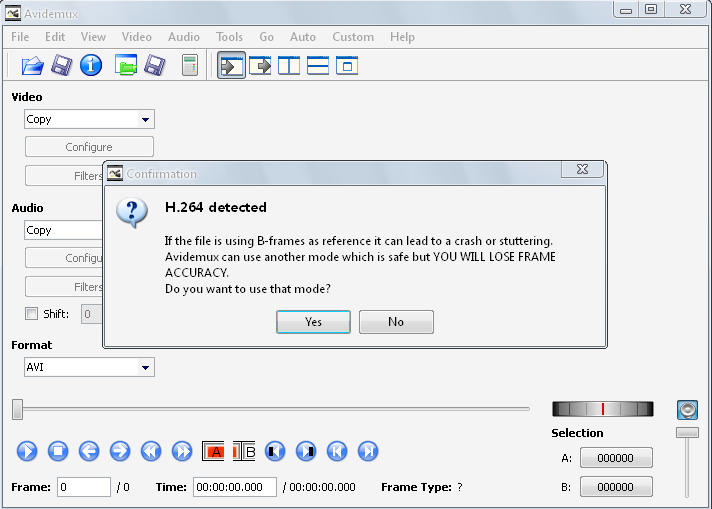Viewport: 712px width, 509px height.
Task: Open the Format AVI dropdown
Action: tap(89, 367)
